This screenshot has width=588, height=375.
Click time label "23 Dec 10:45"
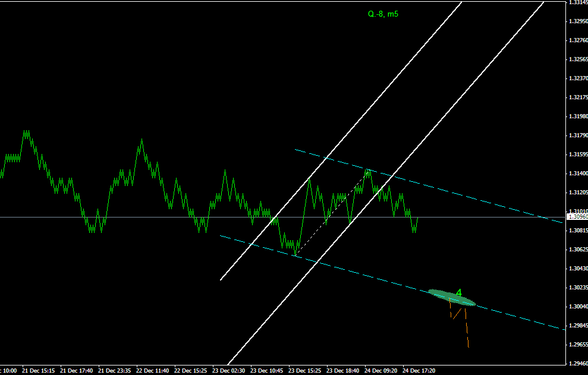(266, 370)
